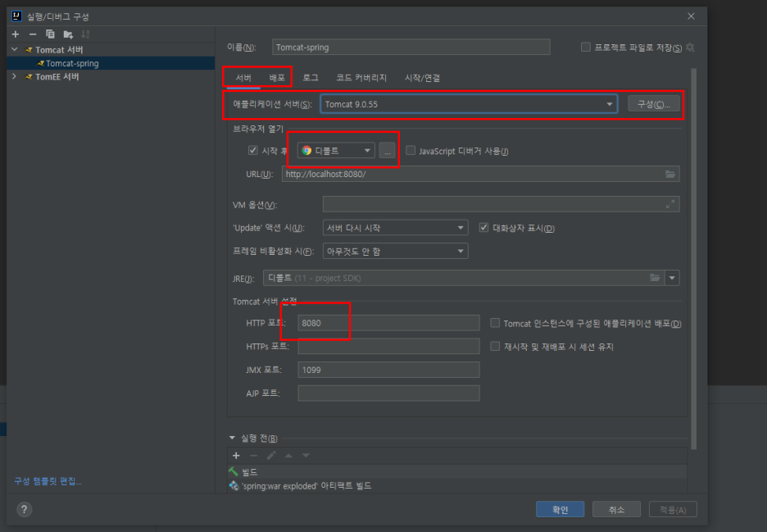Expand the TomEE server tree node

coord(15,76)
